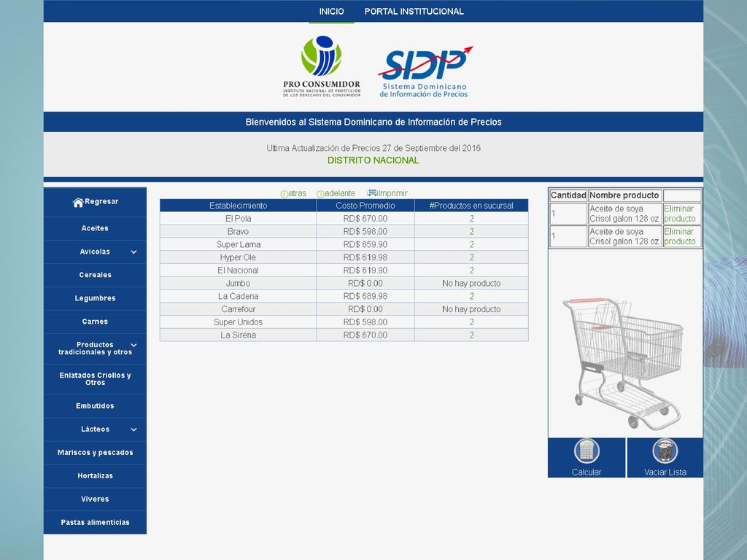The image size is (747, 560).
Task: Select Embutidos category
Action: click(x=95, y=406)
